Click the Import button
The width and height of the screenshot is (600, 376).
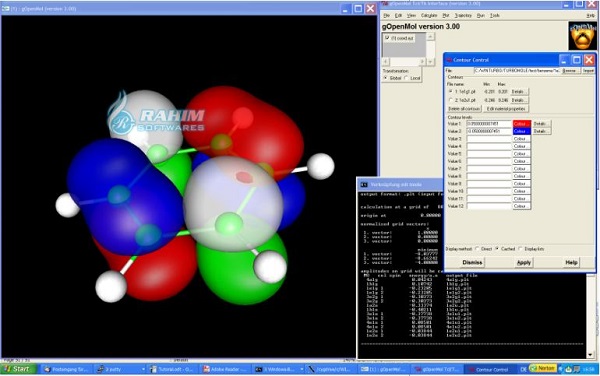coord(589,71)
